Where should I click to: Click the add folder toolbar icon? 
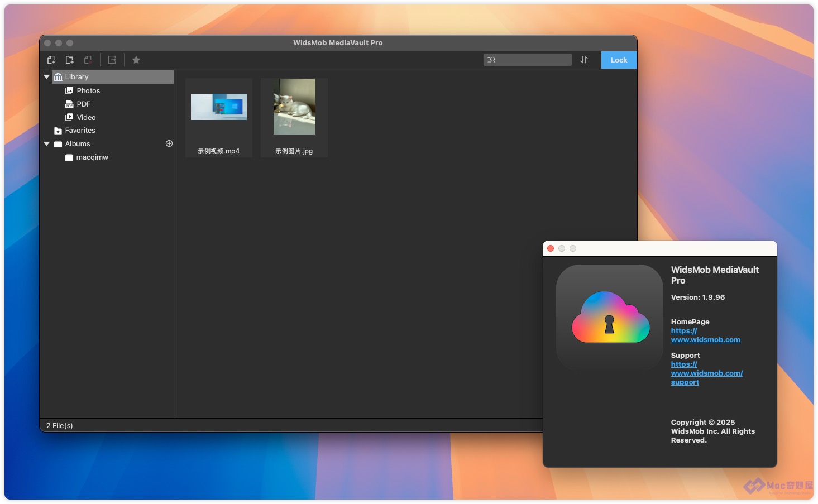[x=70, y=60]
